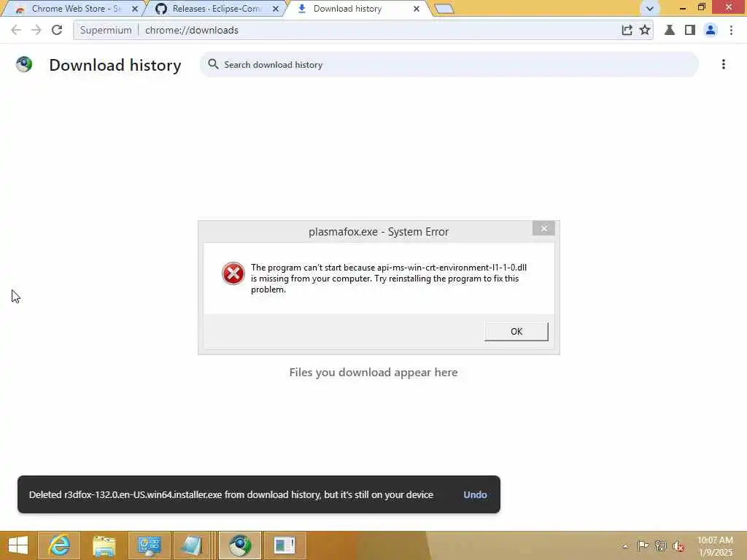Click the share page icon in address bar

(x=627, y=30)
